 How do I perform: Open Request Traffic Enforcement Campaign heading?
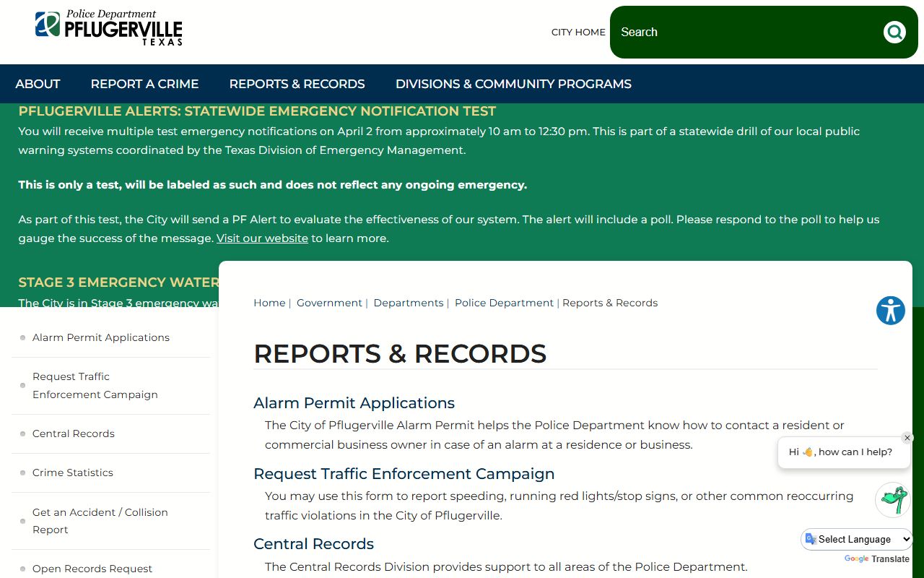tap(404, 474)
